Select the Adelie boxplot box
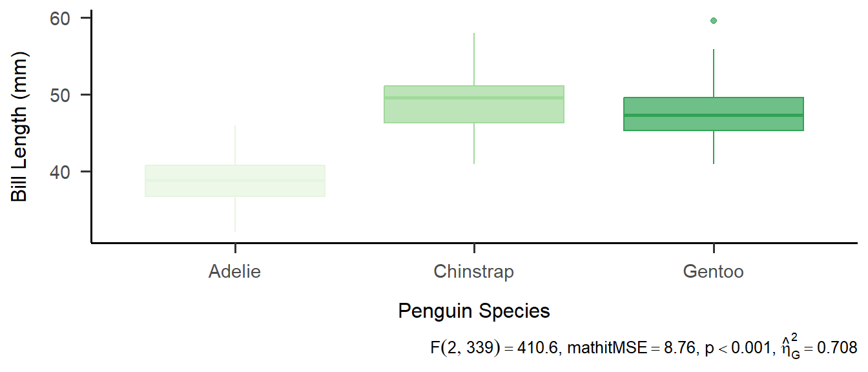868x372 pixels. tap(235, 181)
